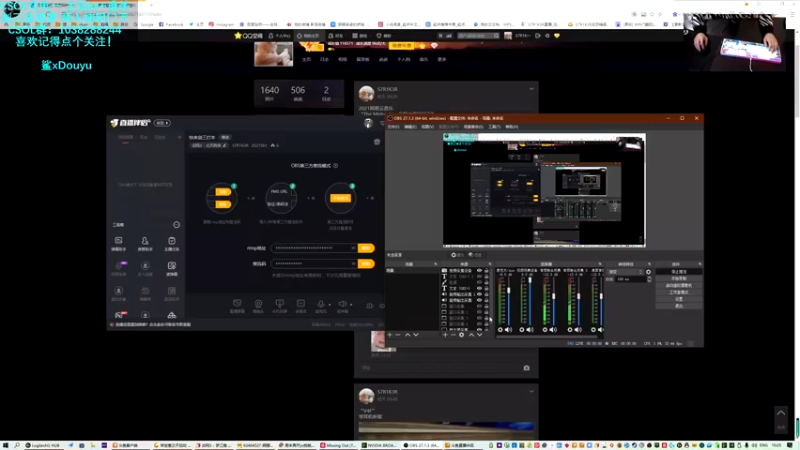The height and width of the screenshot is (450, 800).
Task: Open OBS 场景集合 (Scene Collection) menu
Action: pyautogui.click(x=473, y=127)
